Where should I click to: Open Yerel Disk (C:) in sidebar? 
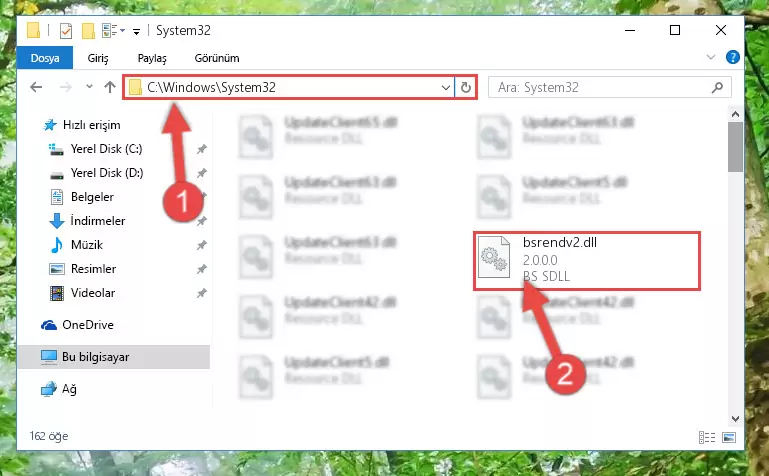point(106,149)
